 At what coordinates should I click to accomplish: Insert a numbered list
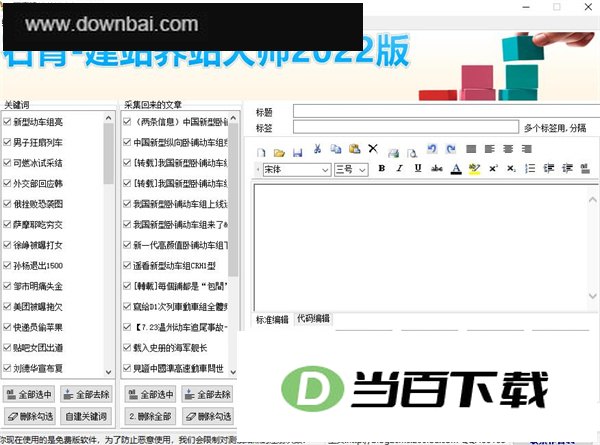(x=530, y=168)
